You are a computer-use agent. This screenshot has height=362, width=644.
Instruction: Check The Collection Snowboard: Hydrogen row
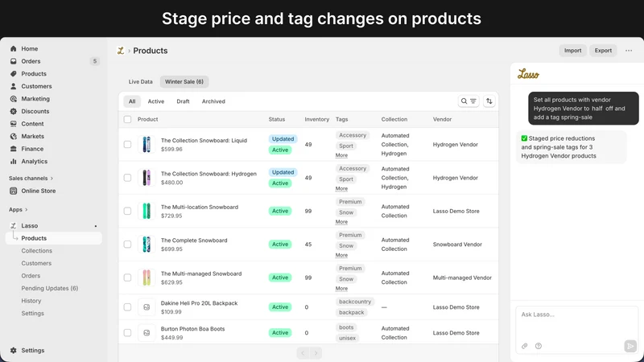tap(127, 178)
